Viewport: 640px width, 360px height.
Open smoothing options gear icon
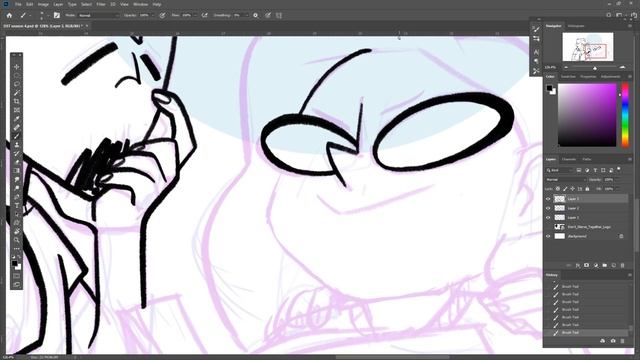[x=256, y=16]
